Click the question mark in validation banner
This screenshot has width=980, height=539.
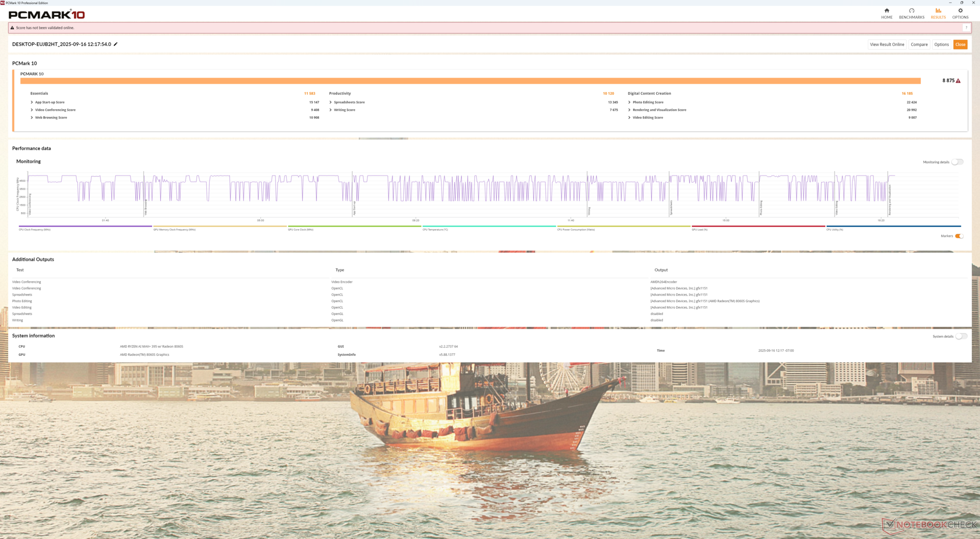[966, 28]
